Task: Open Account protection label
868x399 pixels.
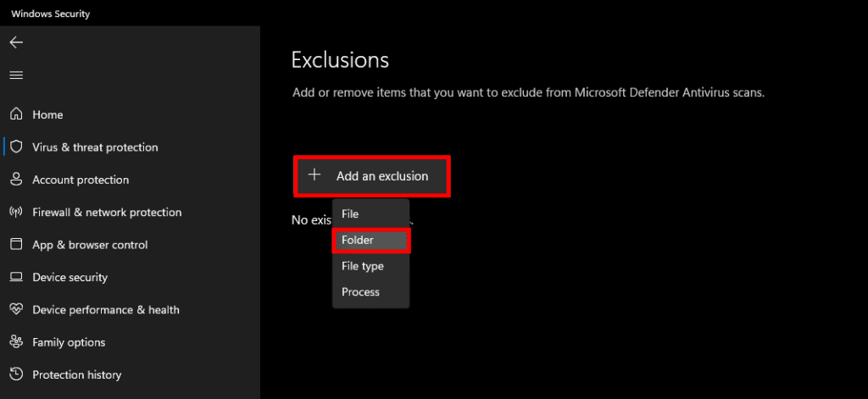Action: (81, 180)
